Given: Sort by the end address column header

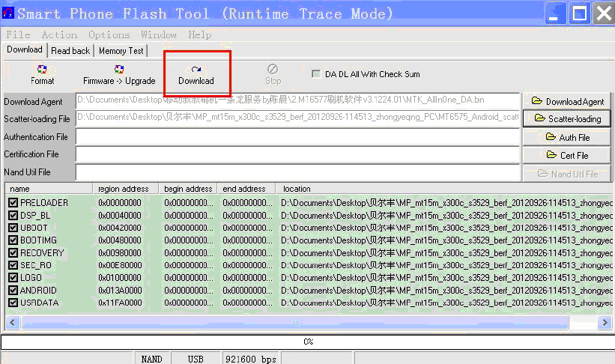Looking at the screenshot, I should (x=246, y=189).
